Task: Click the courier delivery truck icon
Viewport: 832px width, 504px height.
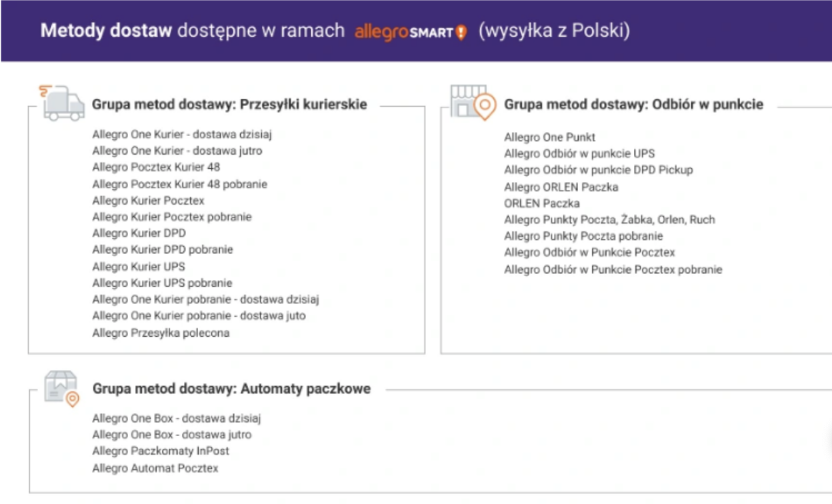Action: [63, 103]
